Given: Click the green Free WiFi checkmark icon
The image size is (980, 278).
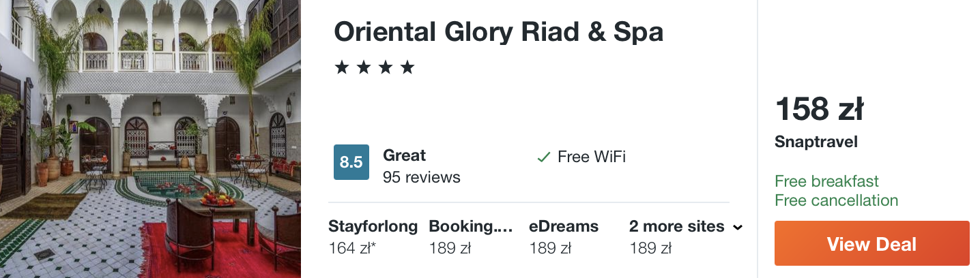Looking at the screenshot, I should point(543,157).
